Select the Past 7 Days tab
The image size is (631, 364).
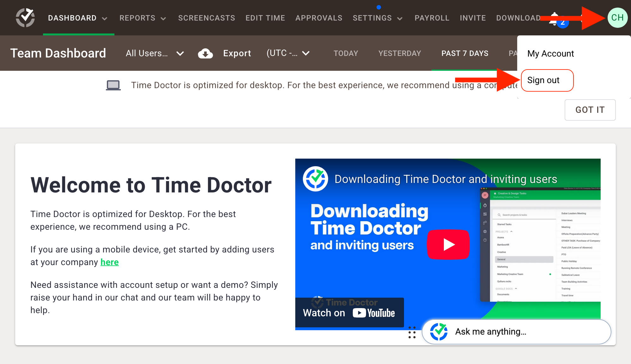coord(464,53)
